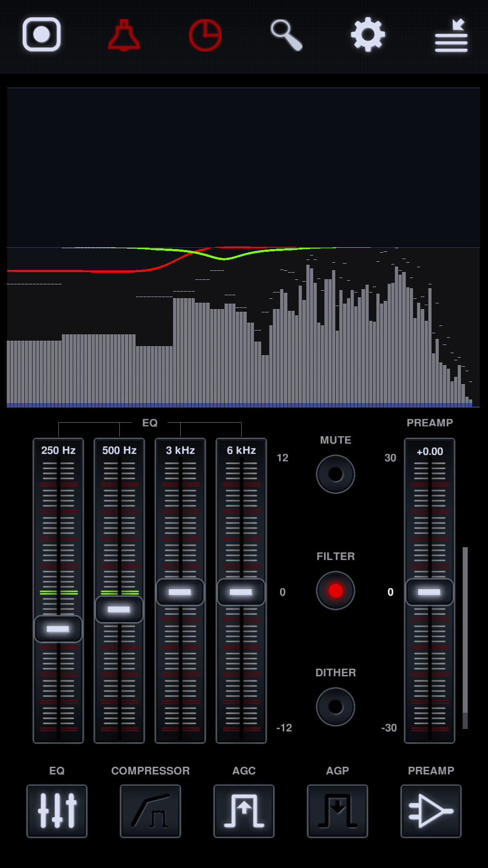Viewport: 488px width, 868px height.
Task: Click the preamp gain slider handle
Action: [429, 592]
